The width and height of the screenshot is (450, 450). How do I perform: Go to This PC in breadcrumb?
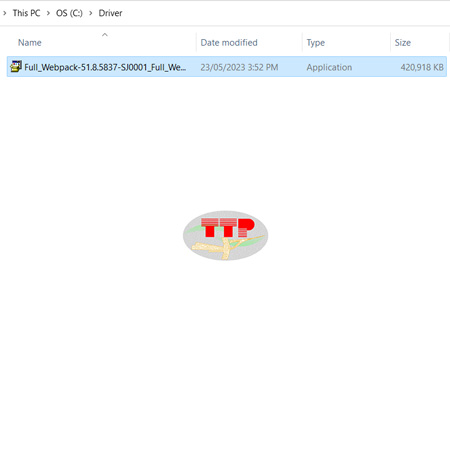(x=26, y=13)
